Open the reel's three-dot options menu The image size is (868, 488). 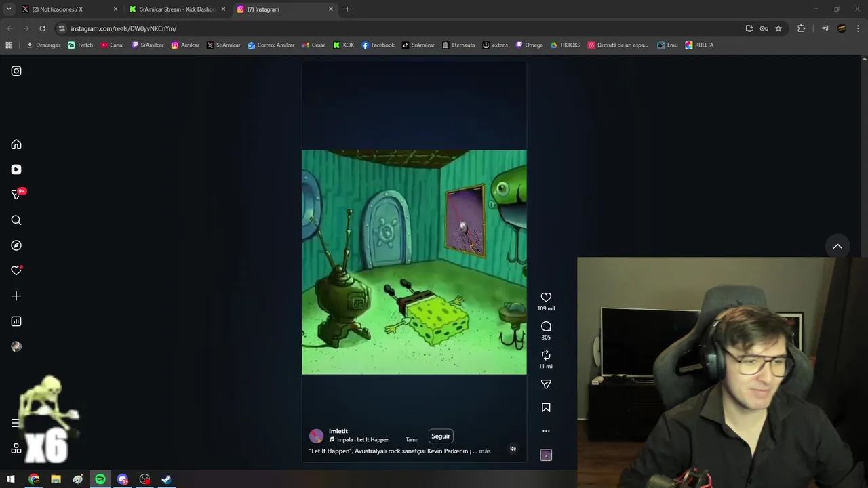click(546, 431)
